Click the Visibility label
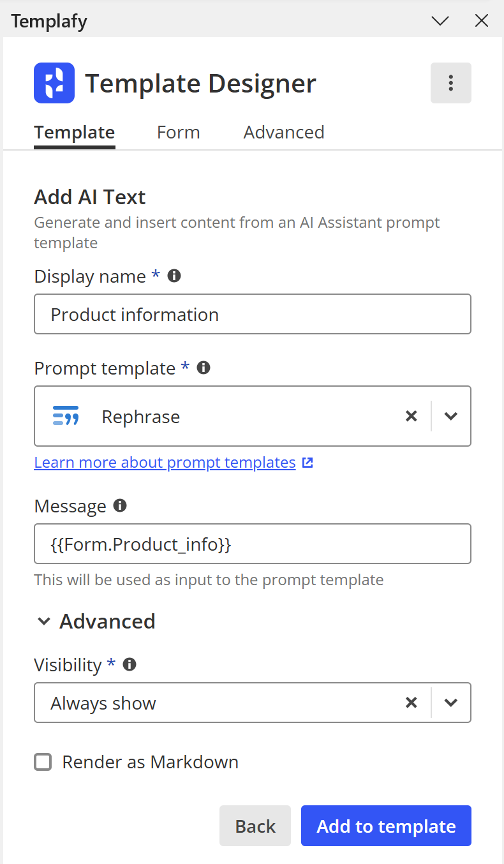504x864 pixels. click(68, 665)
